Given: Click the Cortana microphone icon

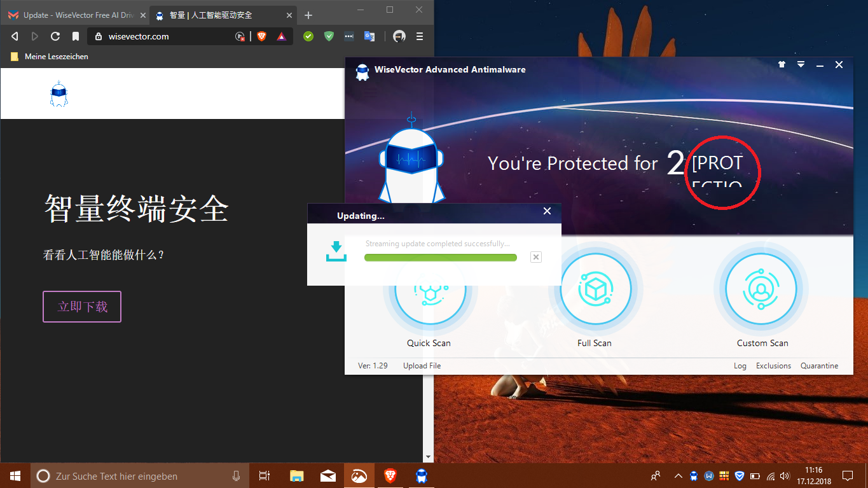Looking at the screenshot, I should point(236,476).
